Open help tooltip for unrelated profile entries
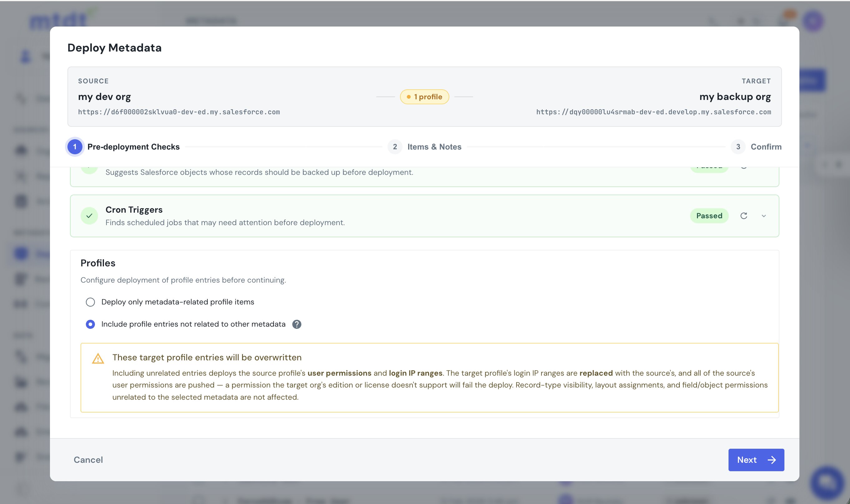850x504 pixels. [297, 324]
